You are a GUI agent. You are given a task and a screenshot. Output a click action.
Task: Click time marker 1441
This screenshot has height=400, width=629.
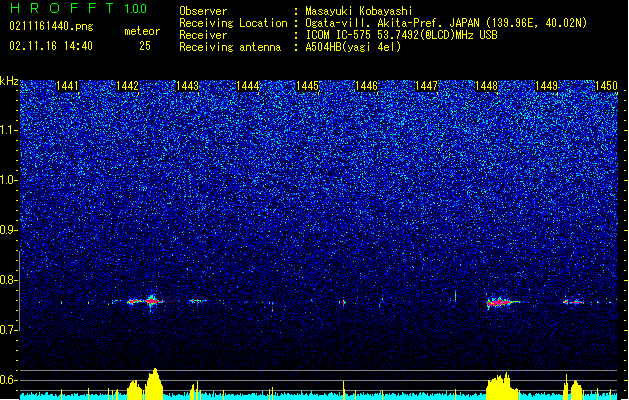tap(67, 86)
